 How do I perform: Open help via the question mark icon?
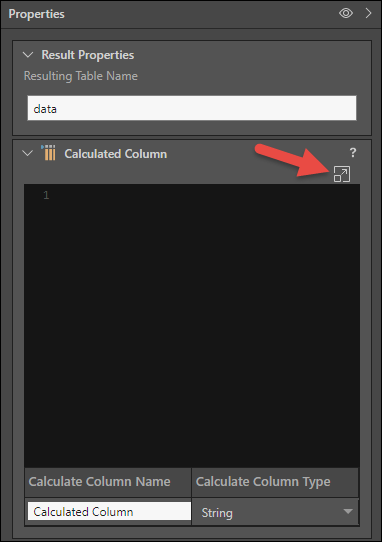click(x=353, y=152)
